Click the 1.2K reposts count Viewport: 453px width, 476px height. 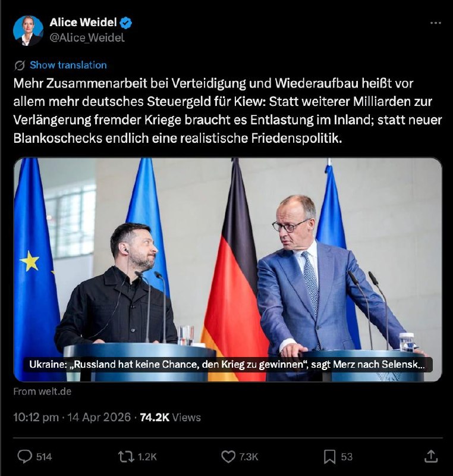coord(147,457)
